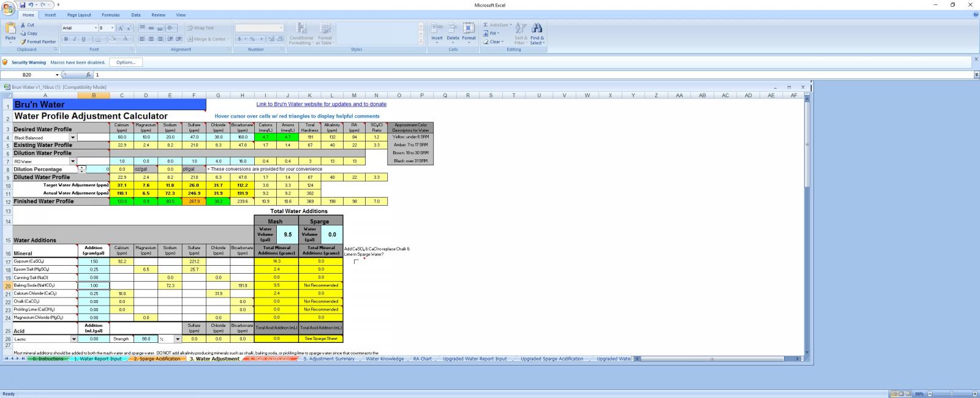Open the Office Button menu
Viewport: 980px width, 398px height.
point(8,8)
